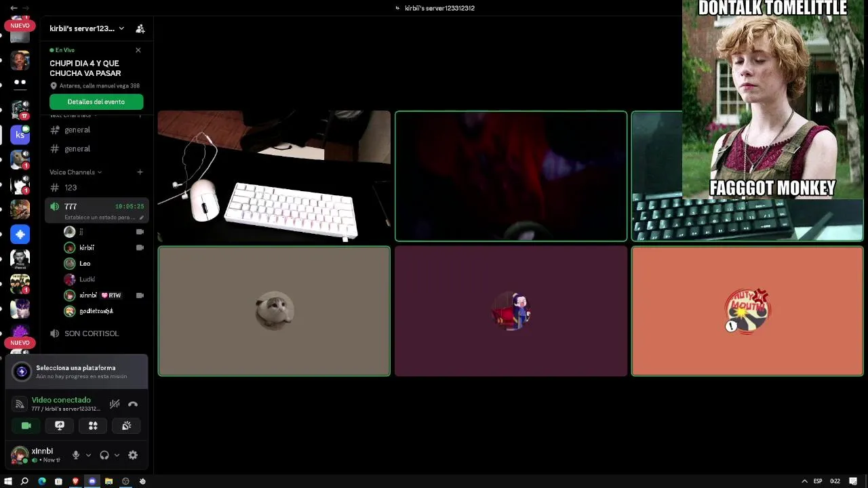Open the blue ks server icon
The width and height of the screenshot is (868, 488).
[x=20, y=135]
